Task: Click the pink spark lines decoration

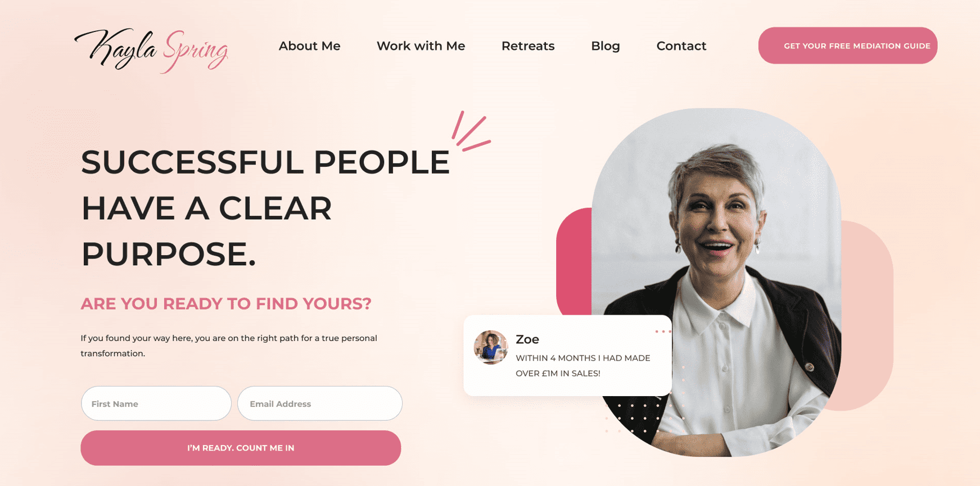Action: click(x=471, y=131)
